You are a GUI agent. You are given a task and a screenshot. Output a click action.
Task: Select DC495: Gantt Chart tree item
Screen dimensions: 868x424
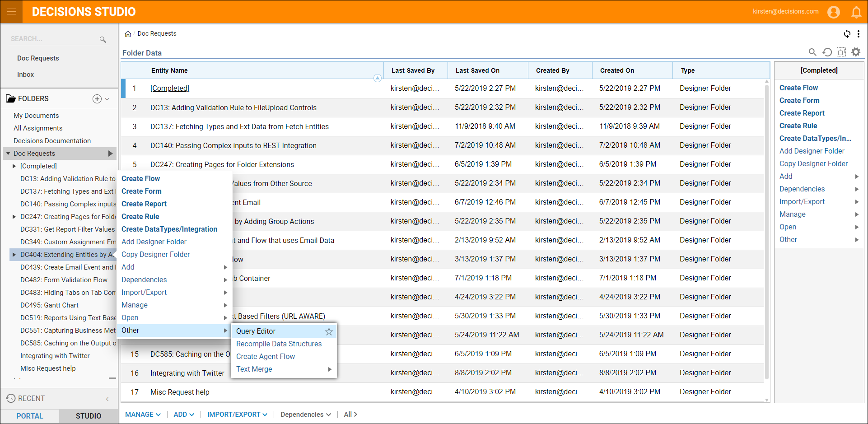point(49,305)
